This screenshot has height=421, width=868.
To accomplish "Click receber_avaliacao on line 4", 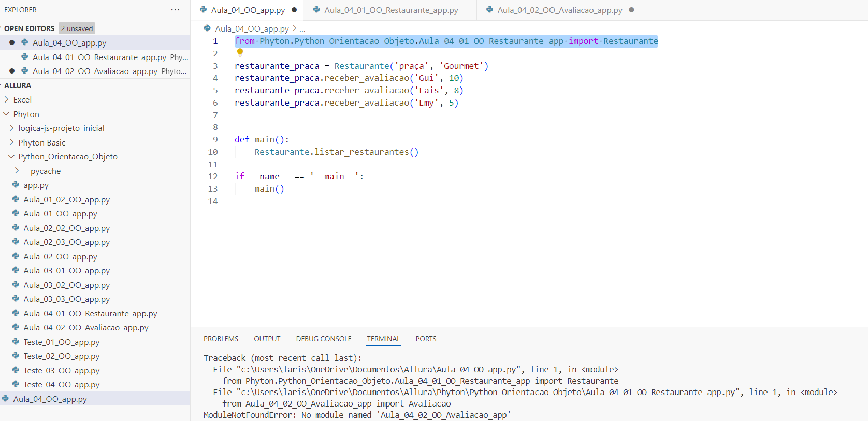I will point(366,78).
